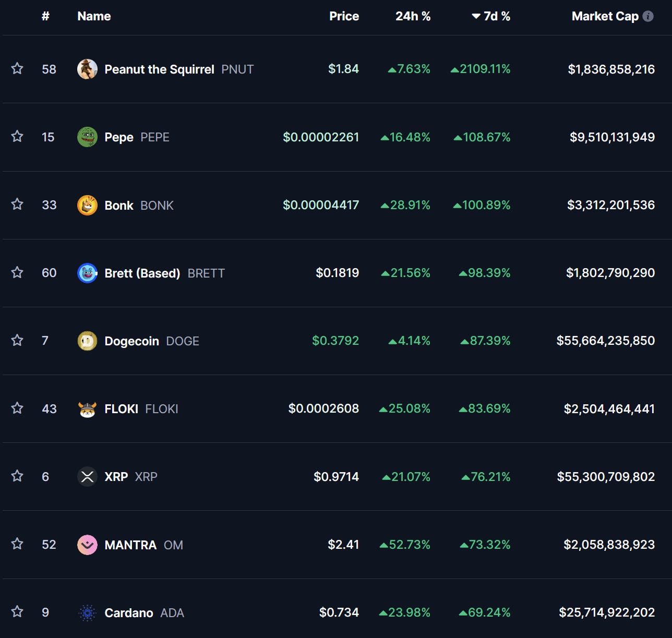Click the Pepe frog logo

point(87,137)
